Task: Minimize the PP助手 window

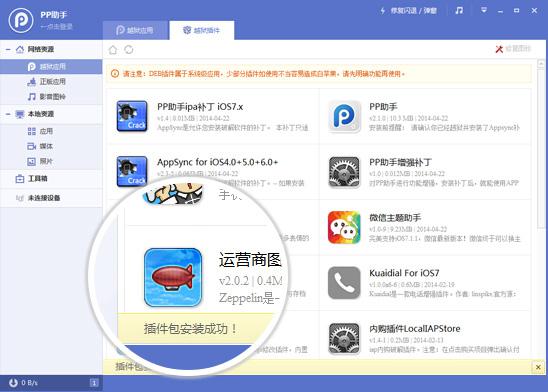Action: coord(500,11)
